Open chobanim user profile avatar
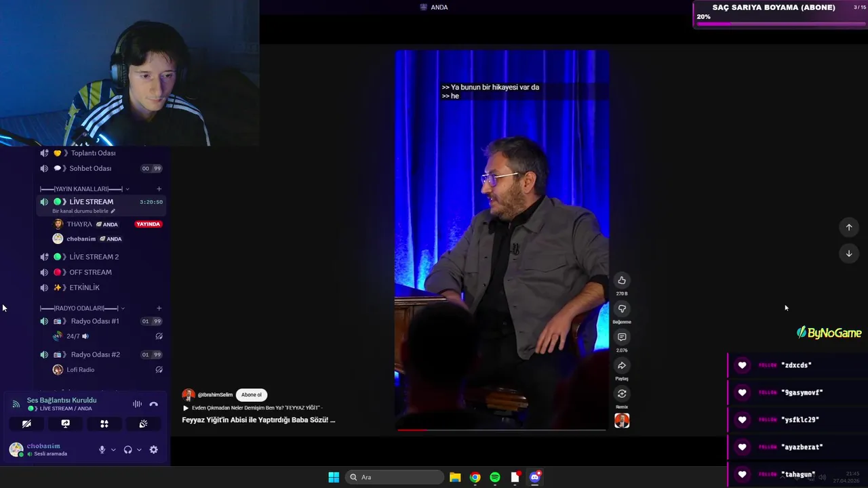The width and height of the screenshot is (868, 488). [16, 449]
